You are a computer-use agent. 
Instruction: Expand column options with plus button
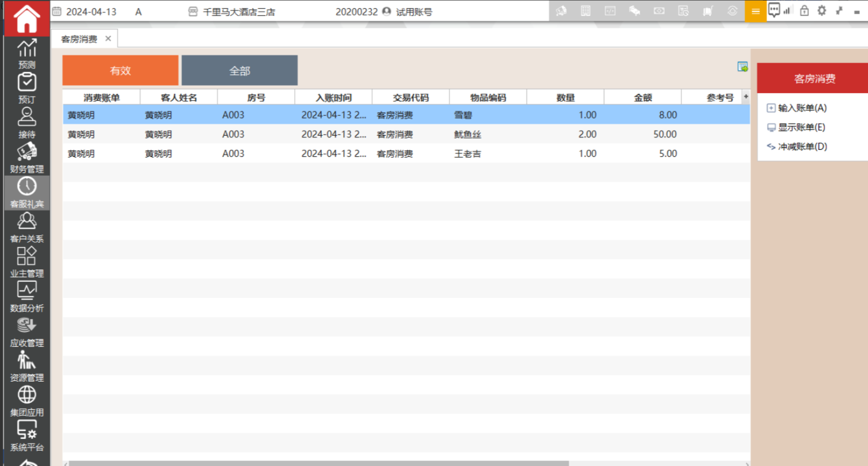746,97
